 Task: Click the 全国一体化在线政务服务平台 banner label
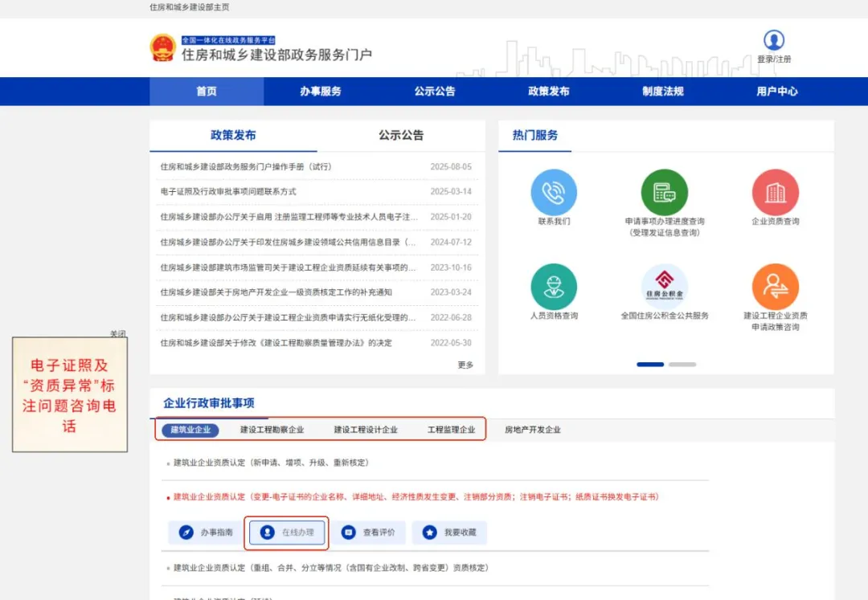[x=228, y=40]
